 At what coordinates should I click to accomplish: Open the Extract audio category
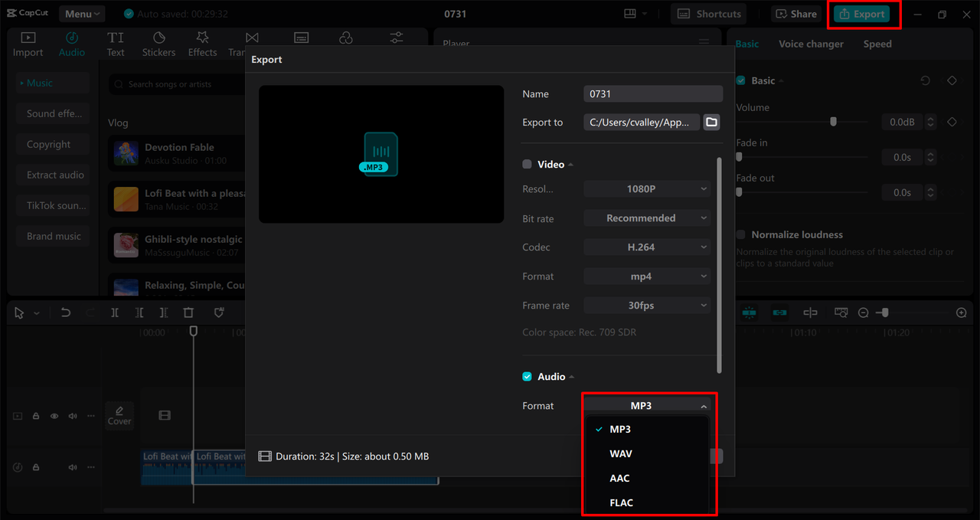[x=54, y=175]
